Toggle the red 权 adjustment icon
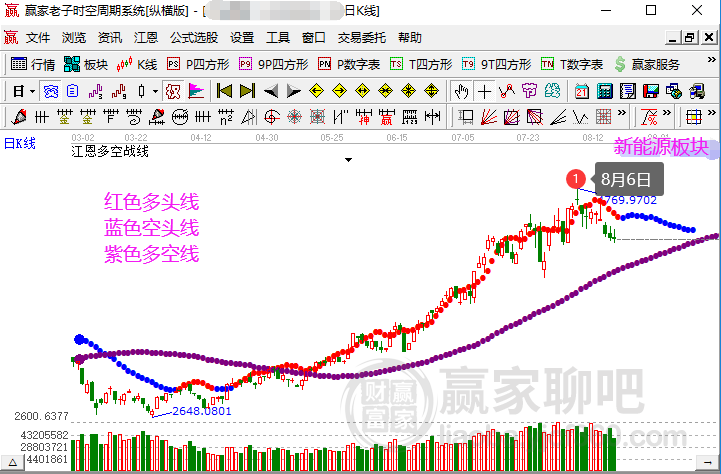The width and height of the screenshot is (721, 474). pyautogui.click(x=173, y=91)
